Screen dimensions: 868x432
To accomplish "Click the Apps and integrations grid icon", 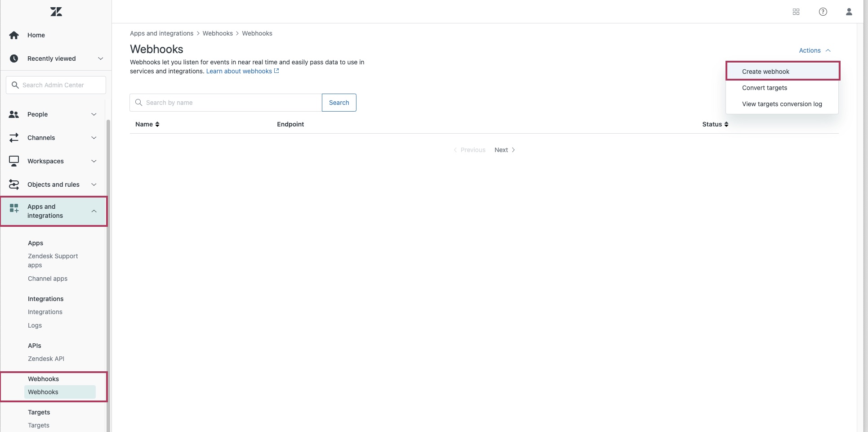I will [x=14, y=208].
